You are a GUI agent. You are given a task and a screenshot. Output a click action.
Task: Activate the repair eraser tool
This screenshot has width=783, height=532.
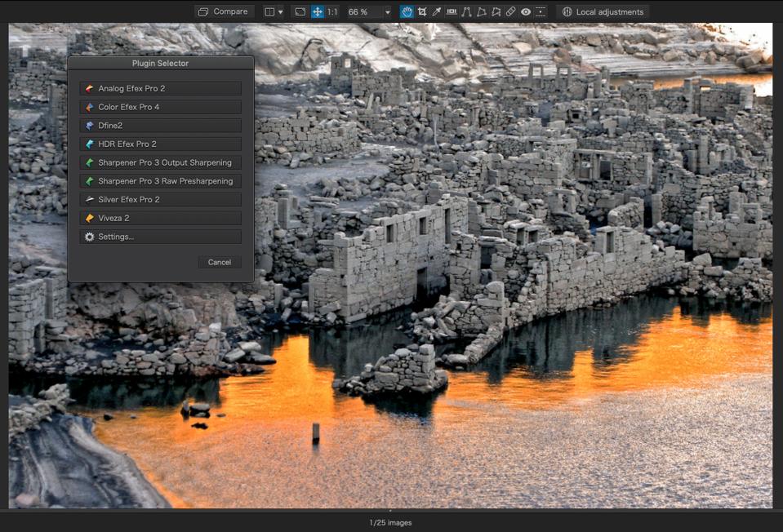pyautogui.click(x=510, y=12)
